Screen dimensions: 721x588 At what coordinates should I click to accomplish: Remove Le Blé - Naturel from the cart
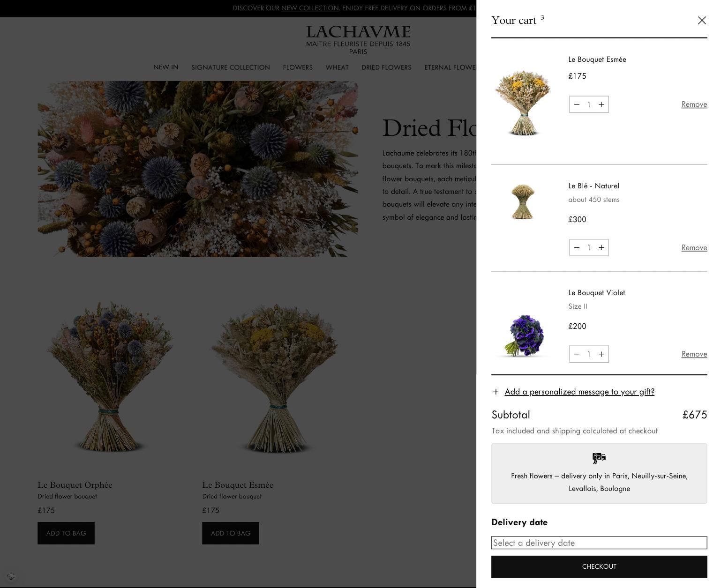coord(694,247)
